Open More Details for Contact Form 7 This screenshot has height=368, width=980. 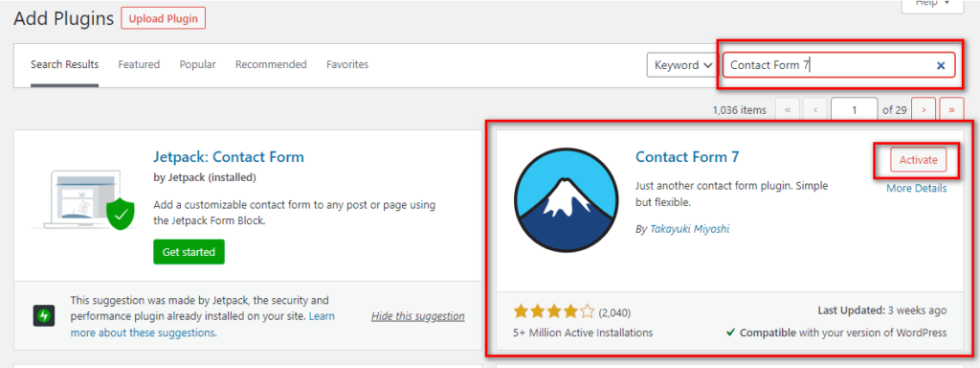916,189
